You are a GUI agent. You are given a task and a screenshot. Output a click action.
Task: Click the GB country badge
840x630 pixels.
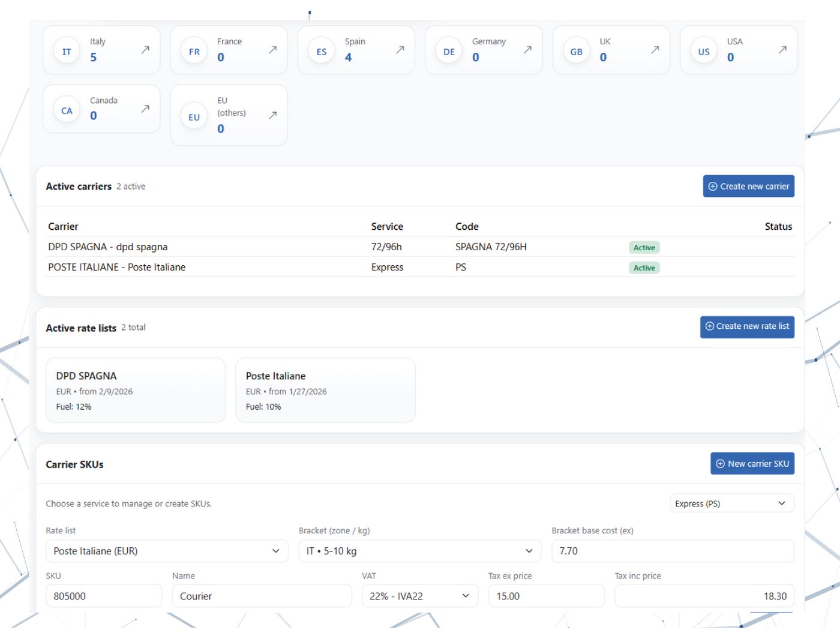tap(576, 52)
